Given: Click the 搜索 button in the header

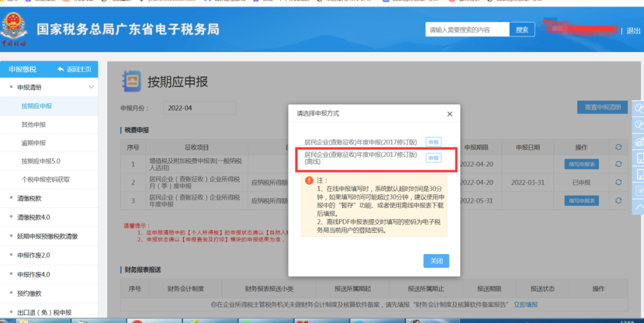Looking at the screenshot, I should pos(522,30).
